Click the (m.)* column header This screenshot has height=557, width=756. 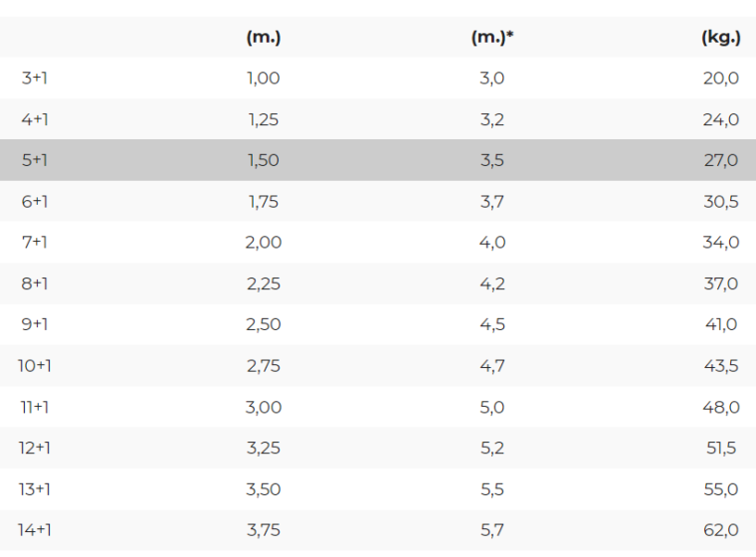tap(492, 38)
